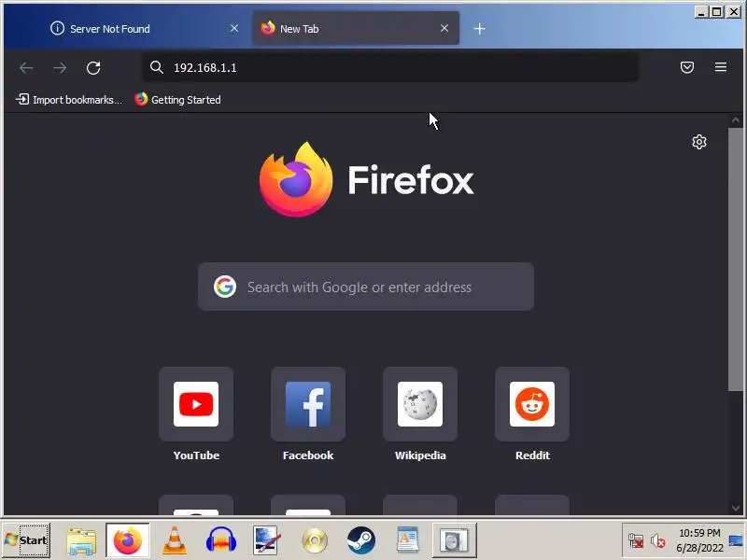Minimize the Firefox window
The height and width of the screenshot is (560, 747).
click(x=701, y=11)
